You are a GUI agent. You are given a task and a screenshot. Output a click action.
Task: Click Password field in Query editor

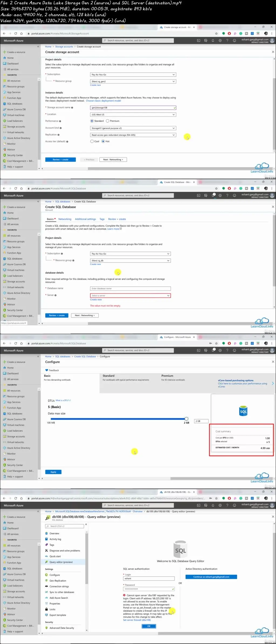click(149, 589)
